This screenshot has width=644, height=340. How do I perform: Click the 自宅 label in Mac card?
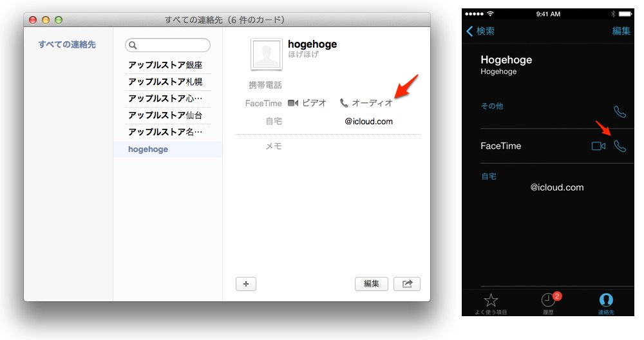pos(274,121)
